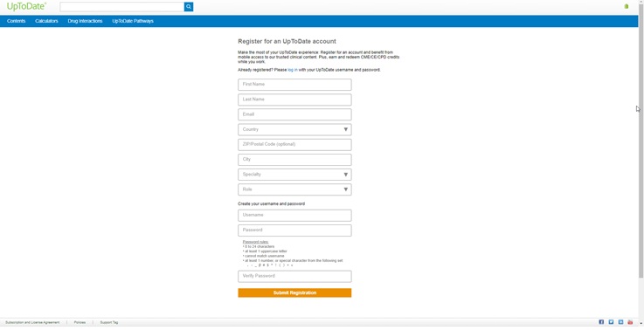Focus the First Name field

294,85
